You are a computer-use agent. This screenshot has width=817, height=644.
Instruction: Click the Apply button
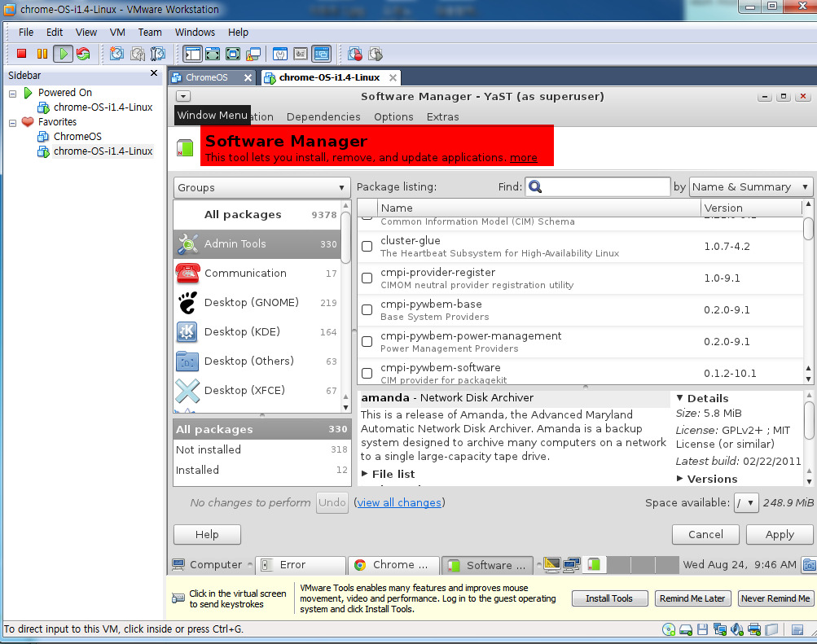click(779, 534)
